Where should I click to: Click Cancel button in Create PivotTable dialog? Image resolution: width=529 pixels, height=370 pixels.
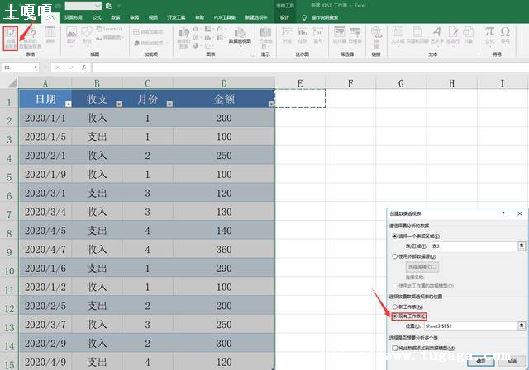[x=512, y=361]
